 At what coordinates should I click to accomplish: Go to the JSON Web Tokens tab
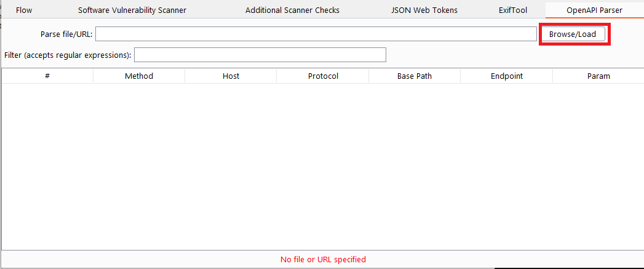(x=424, y=10)
